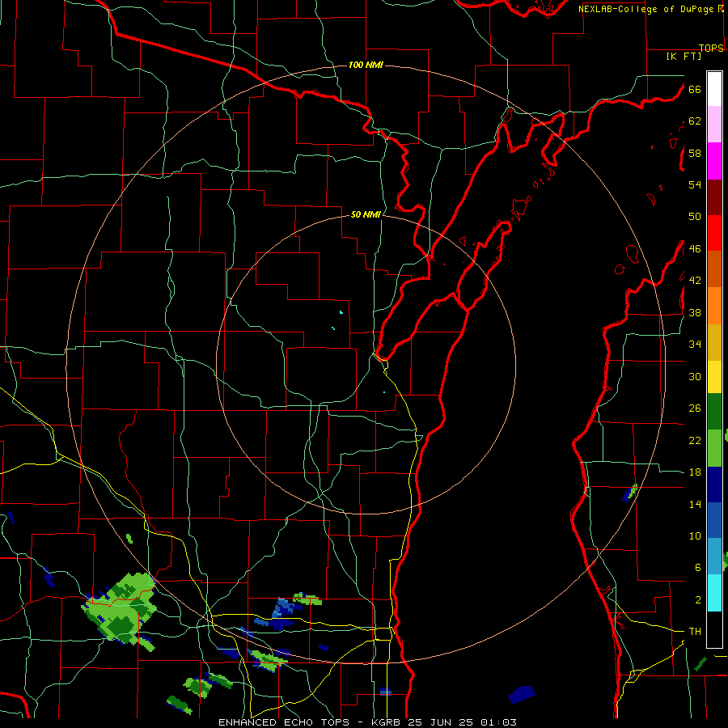Select the white swatch above 66

coord(714,89)
